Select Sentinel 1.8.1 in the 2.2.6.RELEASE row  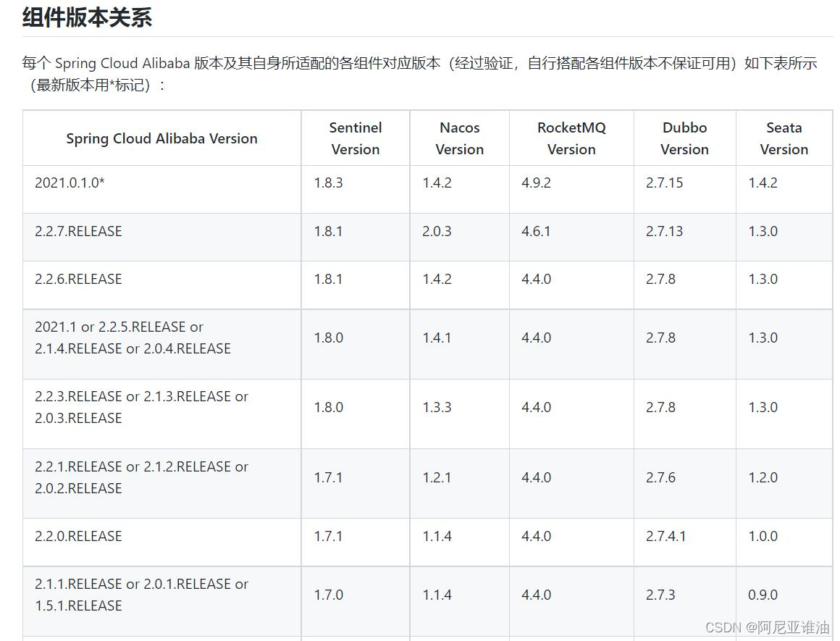328,279
